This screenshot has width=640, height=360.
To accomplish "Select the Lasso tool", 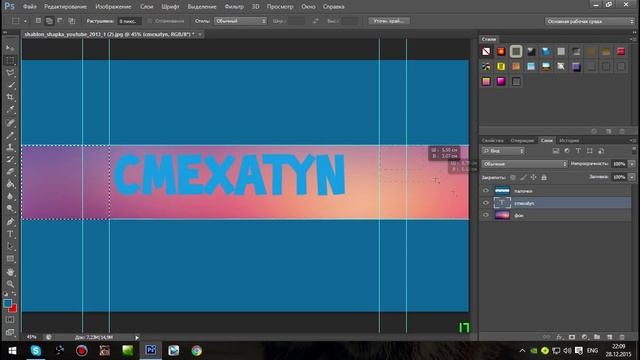I will 10,73.
